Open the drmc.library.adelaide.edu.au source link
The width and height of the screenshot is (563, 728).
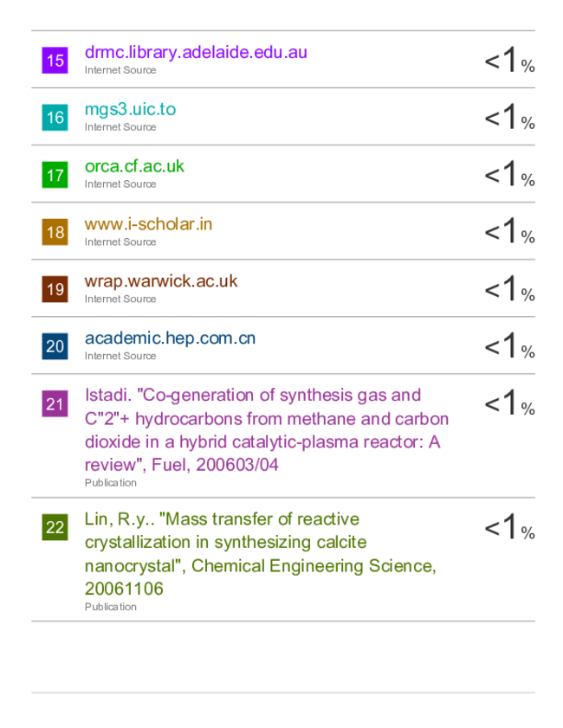coord(196,53)
